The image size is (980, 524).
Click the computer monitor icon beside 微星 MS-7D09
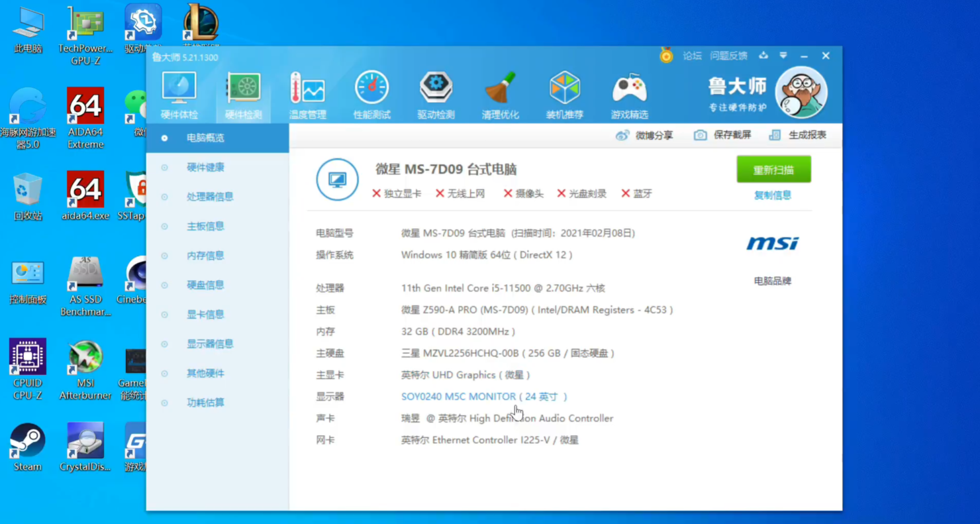(338, 180)
